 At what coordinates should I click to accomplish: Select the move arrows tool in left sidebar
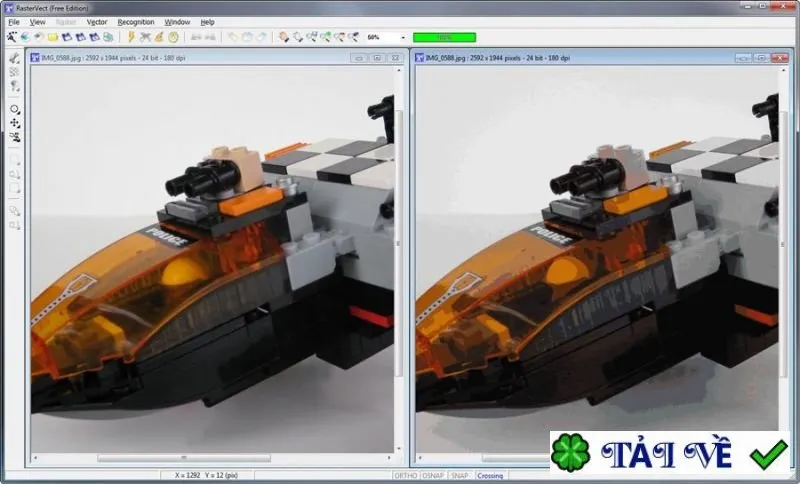[x=15, y=123]
